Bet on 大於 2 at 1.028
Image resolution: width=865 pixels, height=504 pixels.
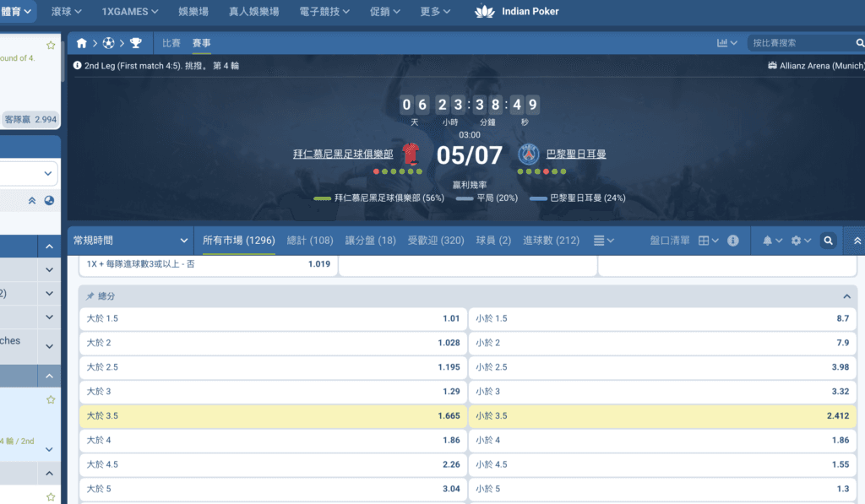click(x=273, y=343)
